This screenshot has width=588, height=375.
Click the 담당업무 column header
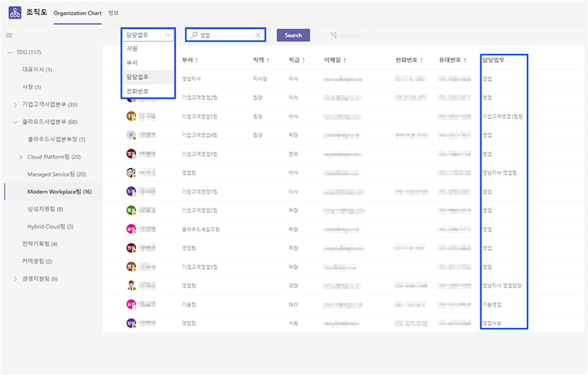(493, 60)
